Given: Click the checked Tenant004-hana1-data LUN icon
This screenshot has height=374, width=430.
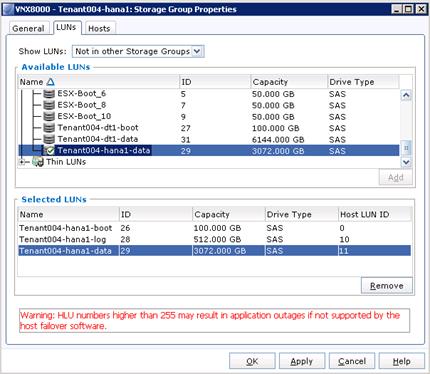Looking at the screenshot, I should pyautogui.click(x=49, y=151).
